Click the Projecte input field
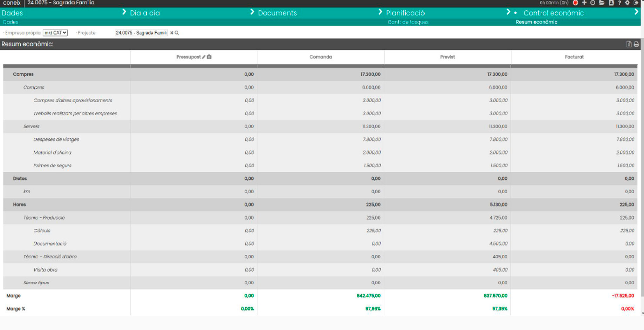The height and width of the screenshot is (330, 644). point(141,33)
